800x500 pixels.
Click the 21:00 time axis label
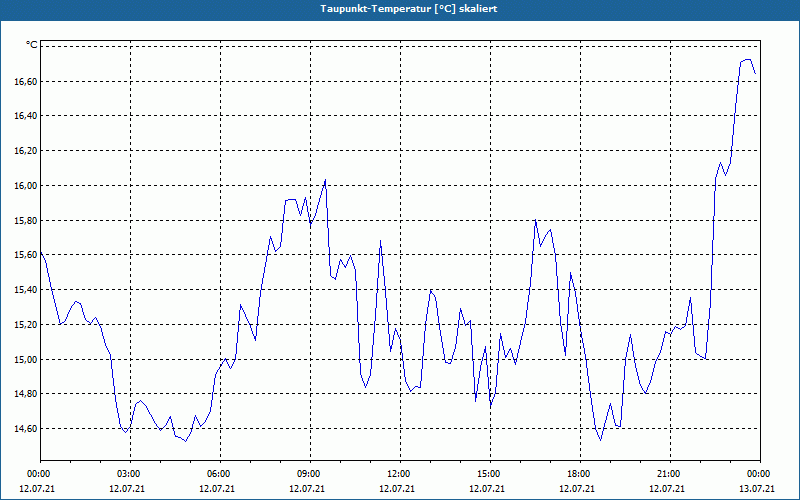point(667,474)
